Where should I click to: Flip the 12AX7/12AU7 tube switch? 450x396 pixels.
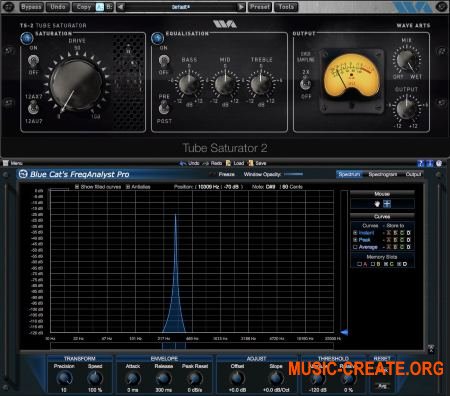pos(33,109)
